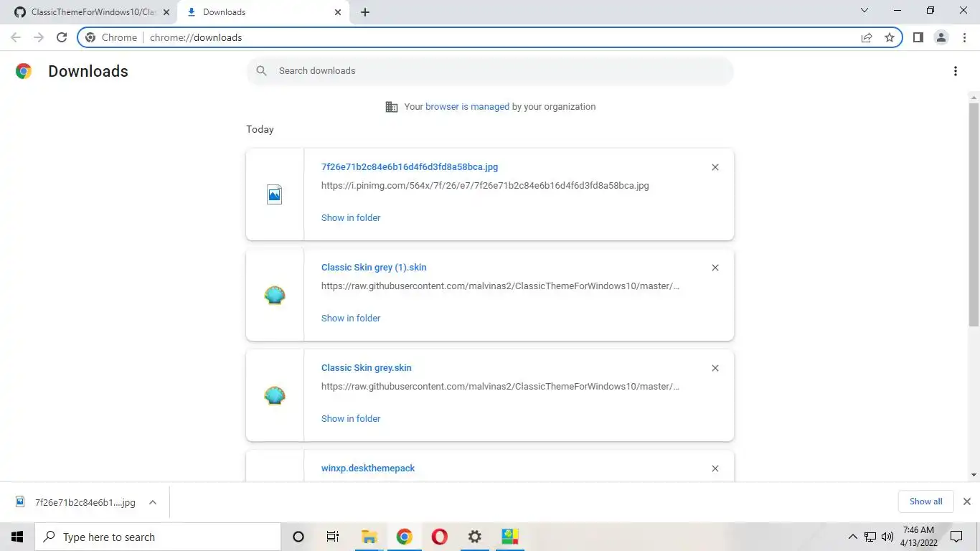Select the Downloads tab
Screen dimensions: 980x551
tap(263, 12)
